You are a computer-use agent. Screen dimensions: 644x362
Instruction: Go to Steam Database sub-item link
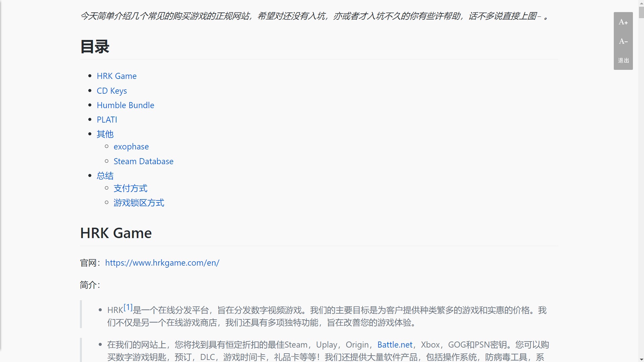[x=143, y=161]
